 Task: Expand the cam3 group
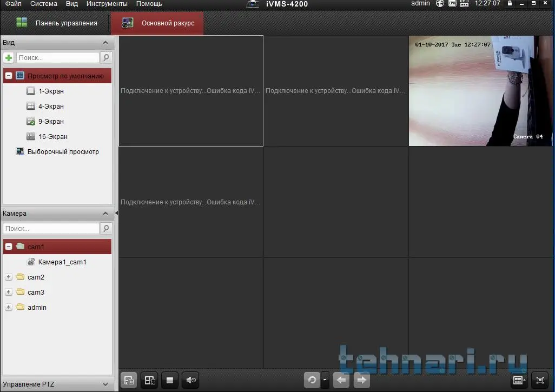pyautogui.click(x=9, y=292)
